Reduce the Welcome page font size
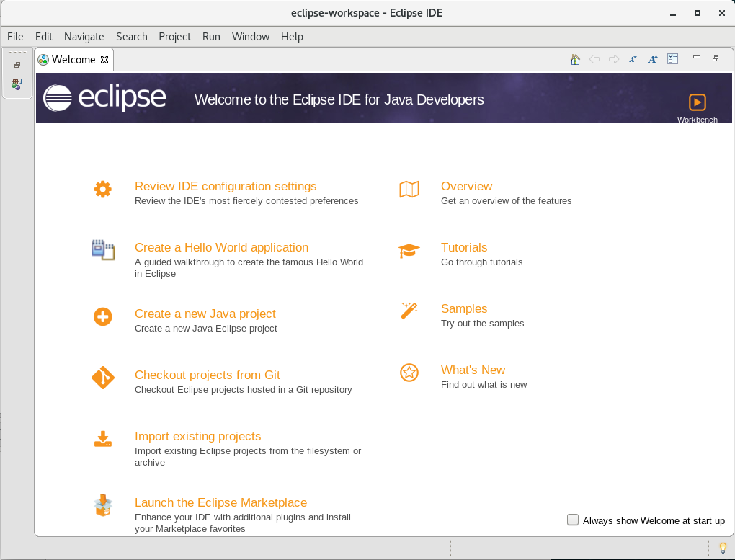Screen dimensions: 735x560 pyautogui.click(x=633, y=59)
